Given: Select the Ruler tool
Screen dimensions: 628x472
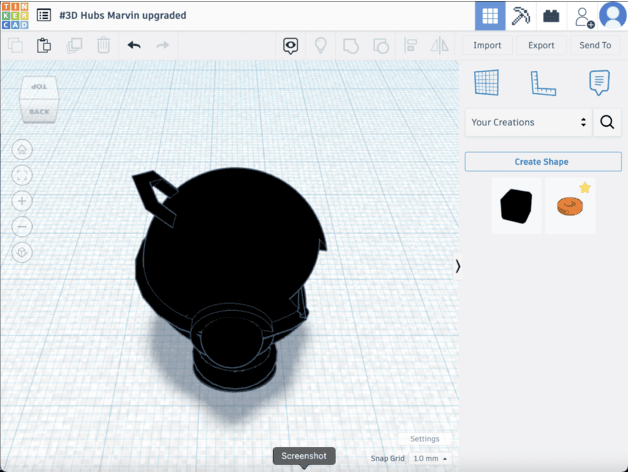Looking at the screenshot, I should (x=543, y=83).
